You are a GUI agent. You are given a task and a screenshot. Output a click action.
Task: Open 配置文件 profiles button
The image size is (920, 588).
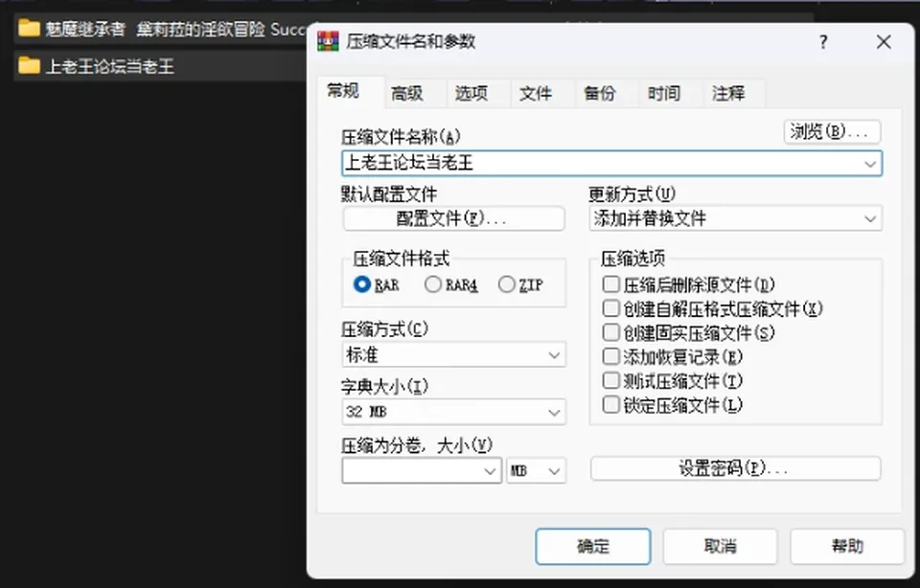453,218
